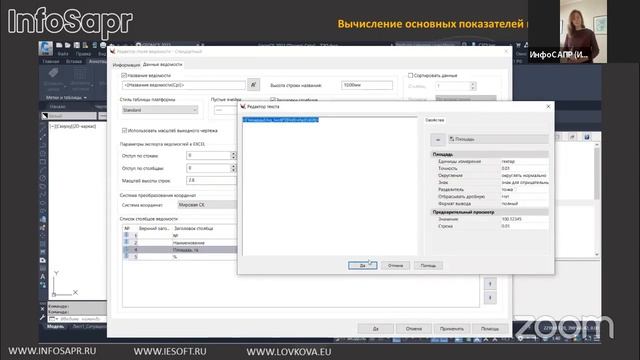Screen dimensions: 640x360
Task: Toggle the Сортировать данные checkbox
Action: (x=410, y=76)
